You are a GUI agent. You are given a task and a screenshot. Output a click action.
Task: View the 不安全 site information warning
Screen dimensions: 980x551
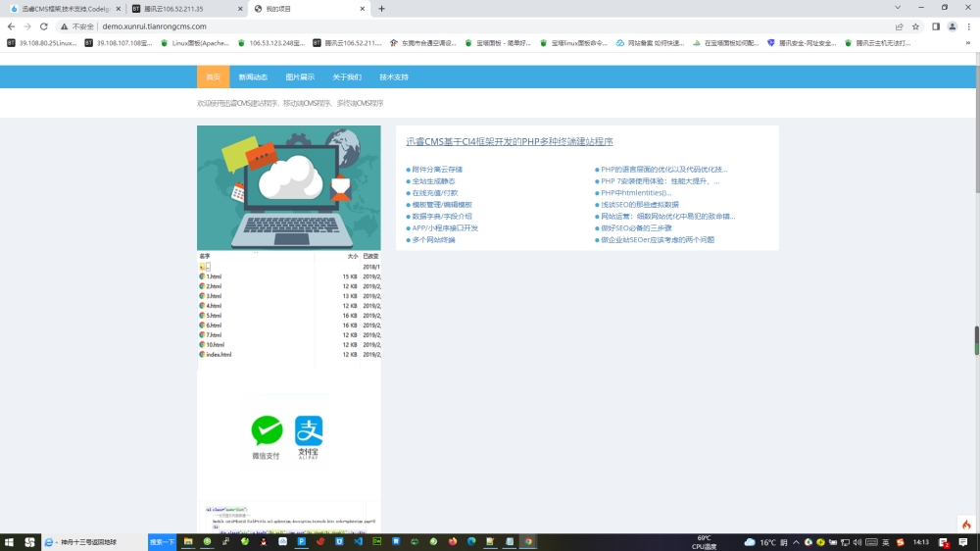tap(76, 26)
